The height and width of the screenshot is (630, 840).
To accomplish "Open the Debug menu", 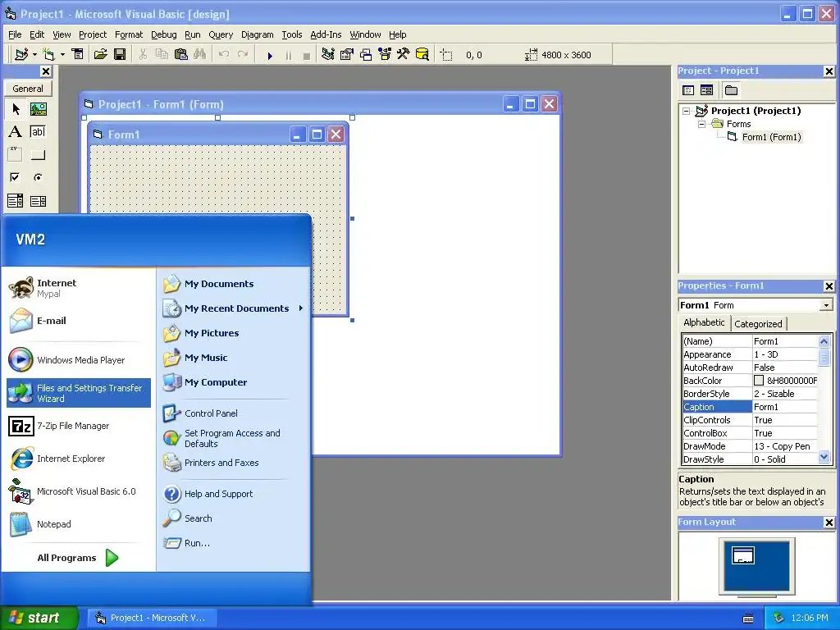I will (x=163, y=34).
